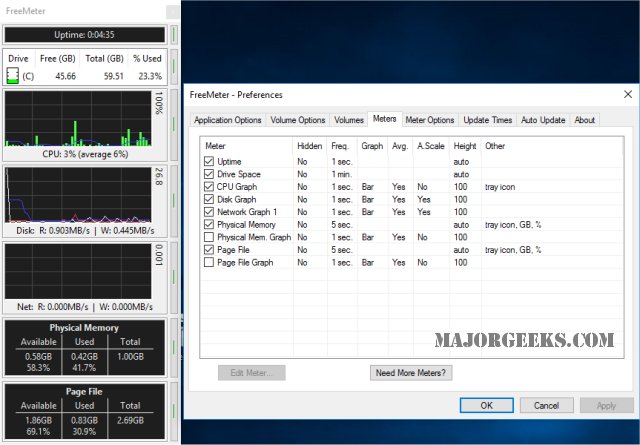Screen dimensions: 640x445
Task: Uncheck the Physical Memory meter checkbox
Action: 209,224
